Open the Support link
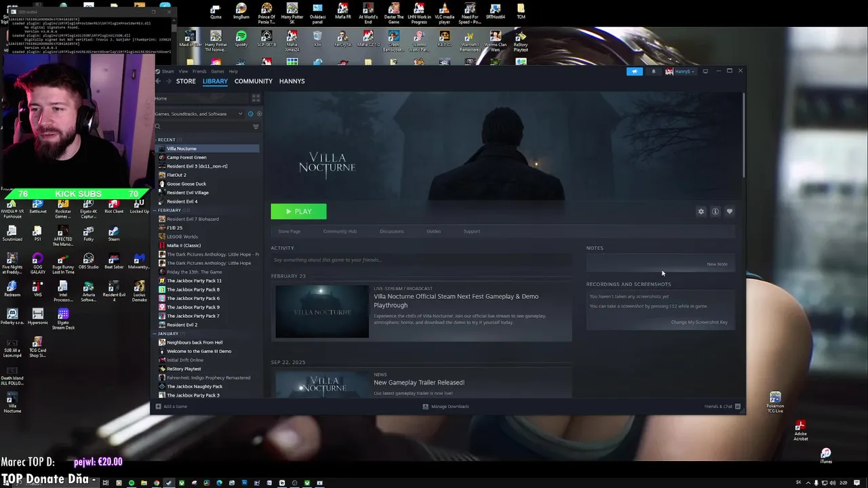The image size is (868, 488). (471, 231)
